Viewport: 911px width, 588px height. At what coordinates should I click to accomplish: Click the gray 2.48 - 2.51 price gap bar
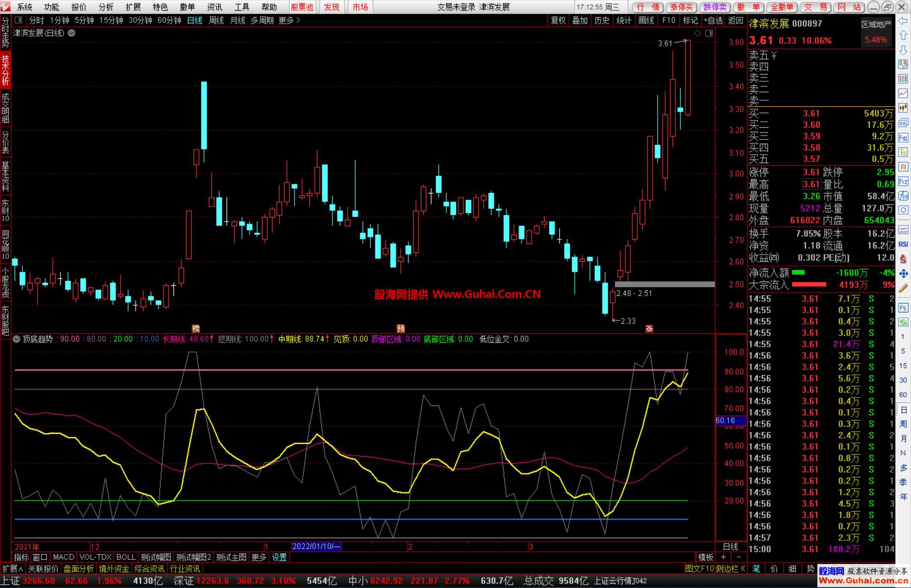coord(665,285)
